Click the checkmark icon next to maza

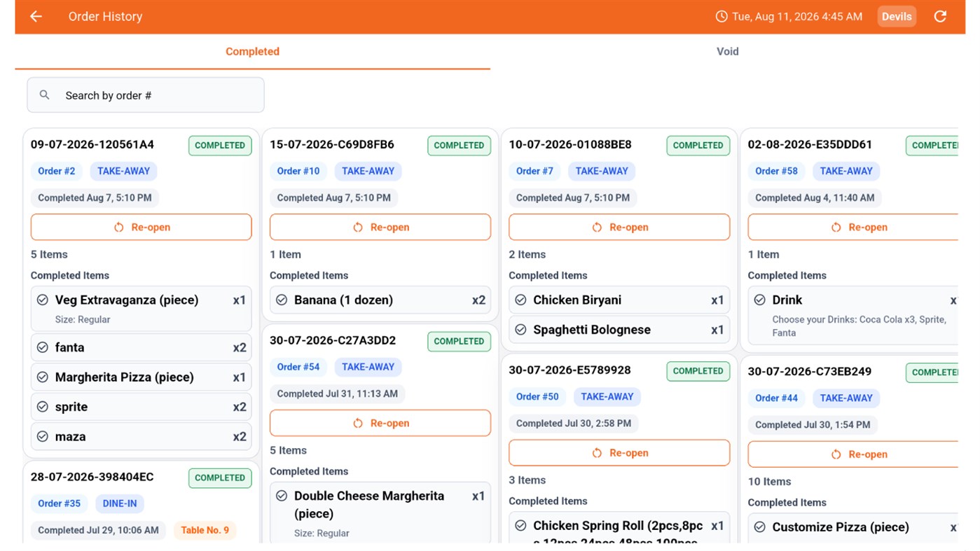(x=42, y=436)
